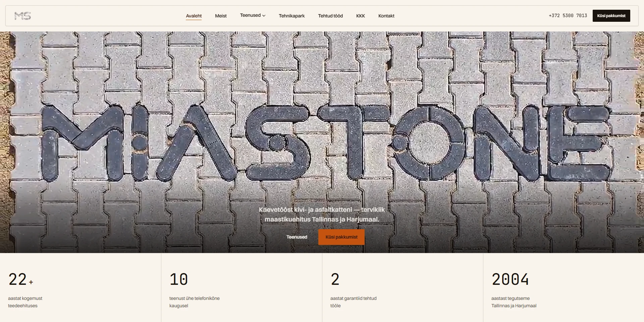Select the hero tagline starting with Kaevetööst
The width and height of the screenshot is (644, 322).
tap(322, 214)
